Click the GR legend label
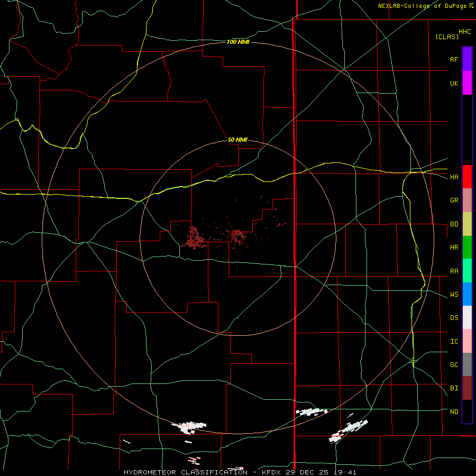This screenshot has height=476, width=476. click(x=454, y=200)
